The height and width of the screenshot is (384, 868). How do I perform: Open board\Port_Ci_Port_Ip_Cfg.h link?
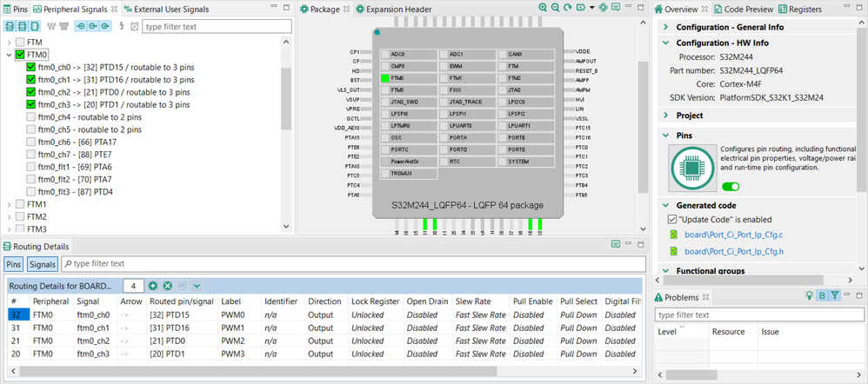733,252
